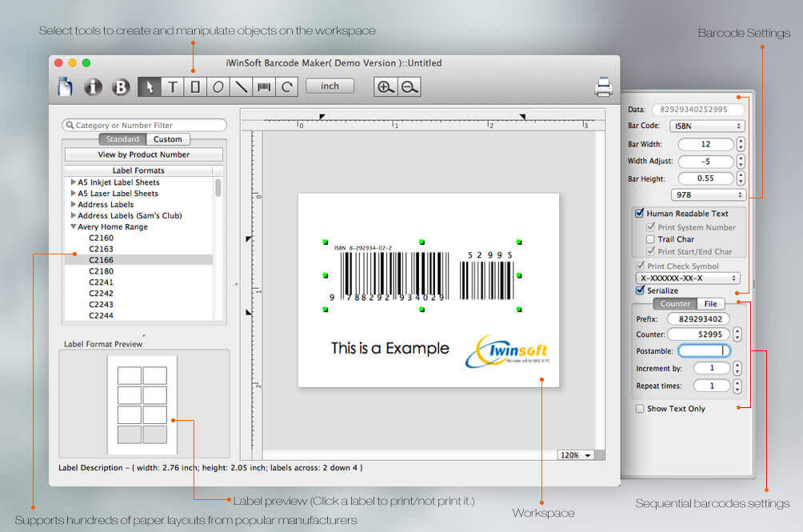Click the Bar Height stepper

[741, 178]
